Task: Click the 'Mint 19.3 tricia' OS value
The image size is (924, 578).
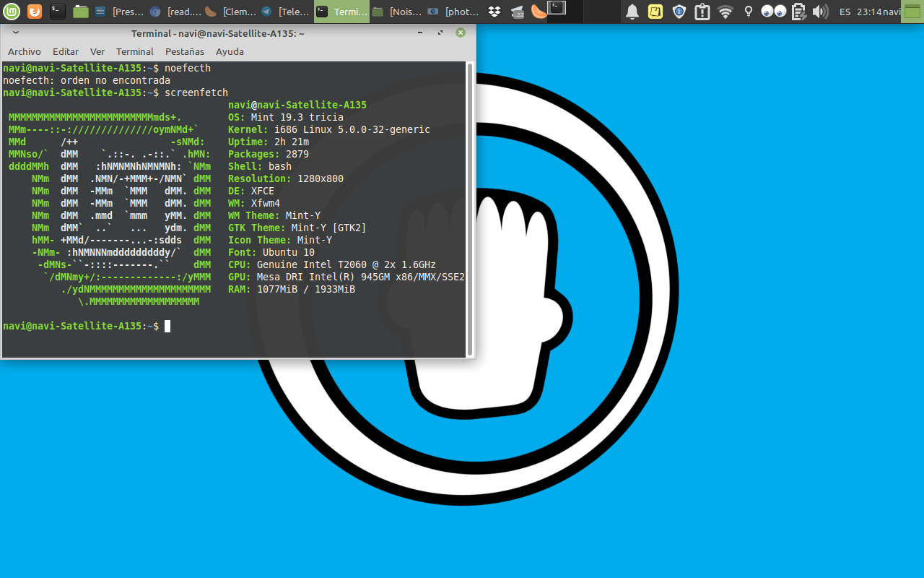Action: click(x=297, y=117)
